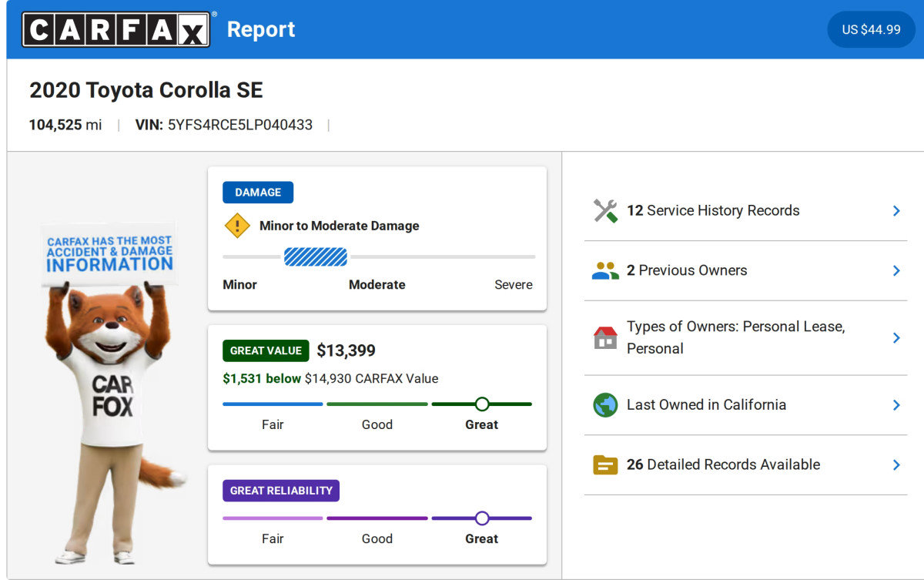Screen dimensions: 924x580
Task: Click the value rating slider knob
Action: [x=482, y=404]
